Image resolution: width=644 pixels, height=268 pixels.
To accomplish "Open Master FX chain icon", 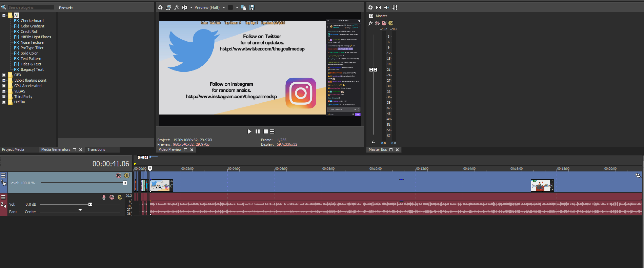I will coord(370,23).
